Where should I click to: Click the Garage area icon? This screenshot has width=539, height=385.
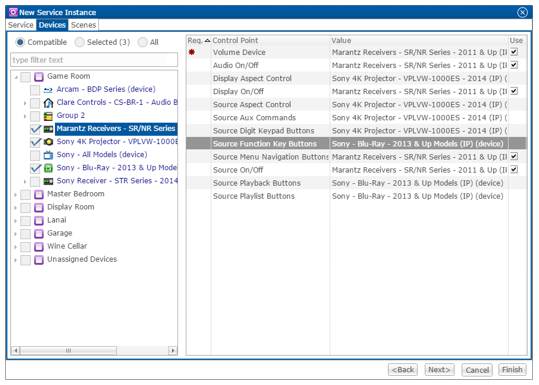[x=39, y=234]
